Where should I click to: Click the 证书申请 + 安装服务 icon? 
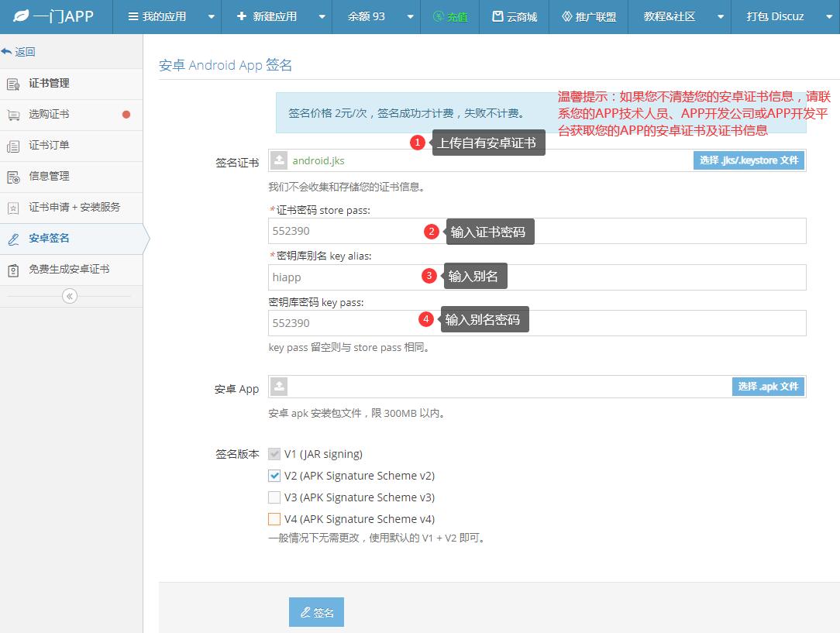[13, 208]
